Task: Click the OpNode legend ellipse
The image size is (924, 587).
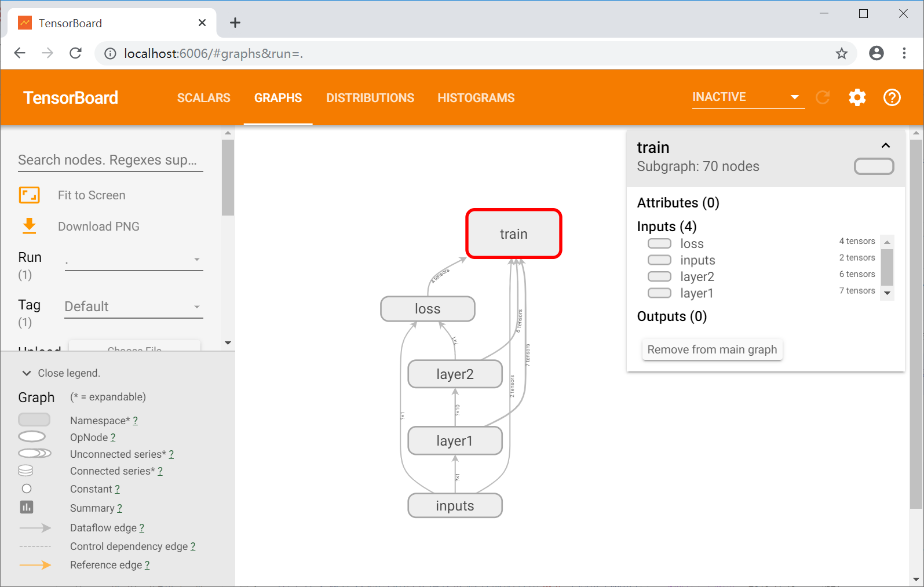Action: click(32, 436)
